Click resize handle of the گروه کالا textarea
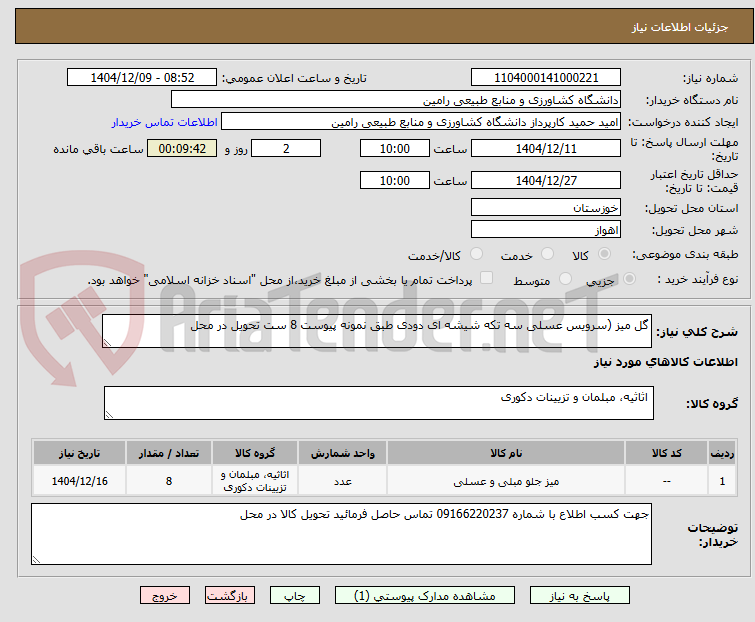Viewport: 755px width, 622px height. click(x=109, y=415)
